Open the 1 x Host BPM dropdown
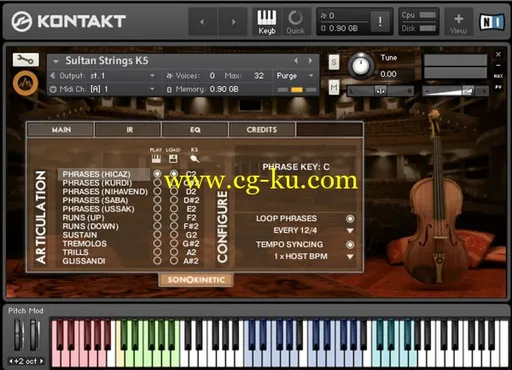Image resolution: width=512 pixels, height=370 pixels. 350,257
